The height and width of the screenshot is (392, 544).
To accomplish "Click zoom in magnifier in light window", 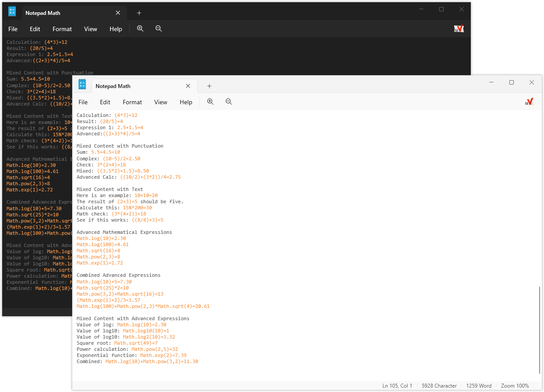I will [210, 102].
